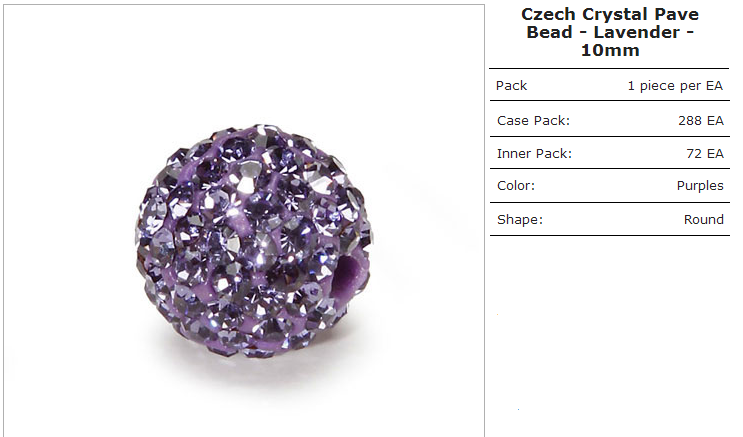The image size is (743, 437).
Task: Click the "288 EA" case pack value
Action: [701, 120]
